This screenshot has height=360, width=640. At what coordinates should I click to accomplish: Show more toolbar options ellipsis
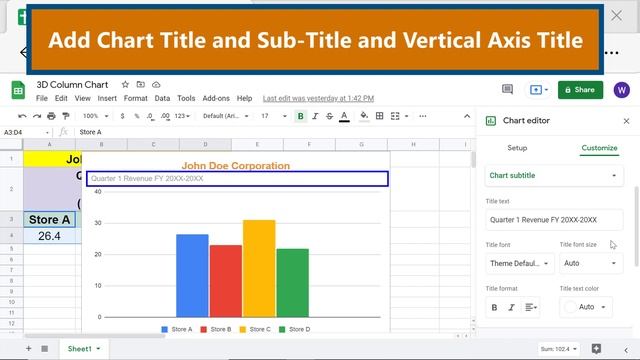tap(422, 116)
